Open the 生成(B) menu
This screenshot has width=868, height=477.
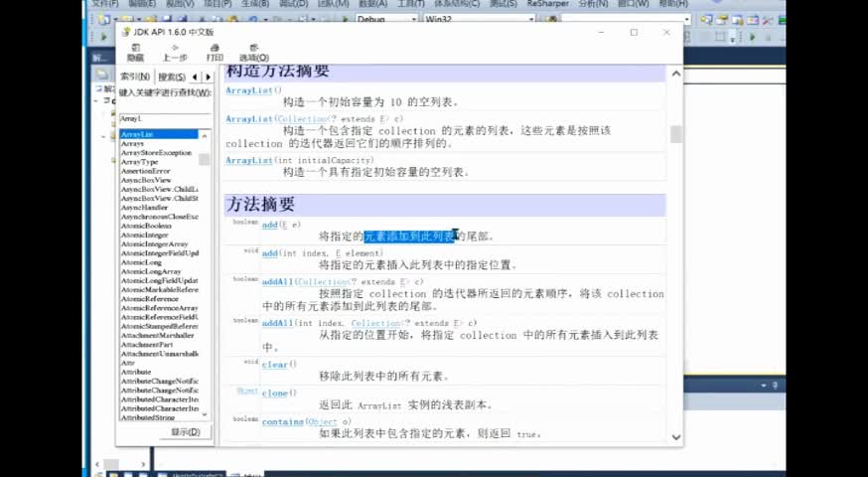(x=253, y=3)
